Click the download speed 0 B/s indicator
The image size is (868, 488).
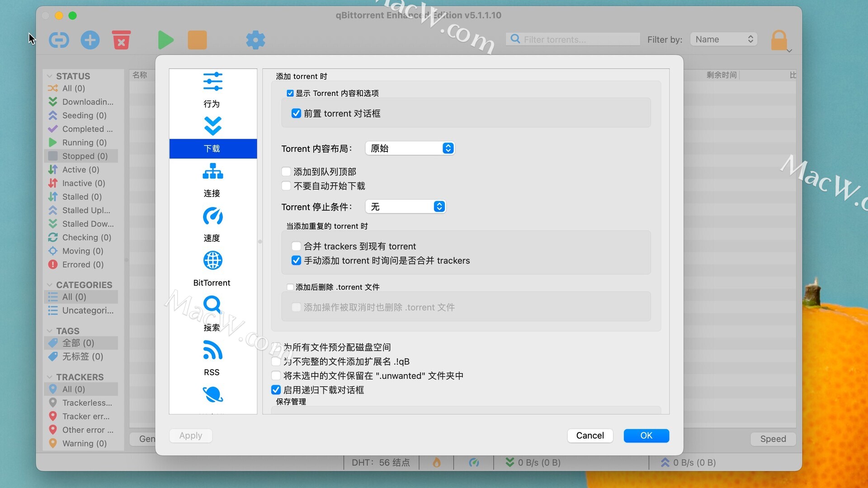533,462
